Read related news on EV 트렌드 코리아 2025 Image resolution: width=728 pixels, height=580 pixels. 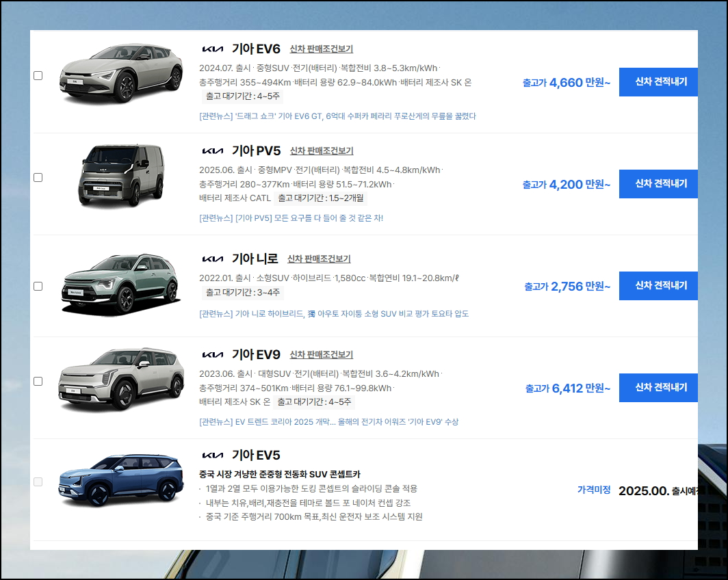[328, 422]
